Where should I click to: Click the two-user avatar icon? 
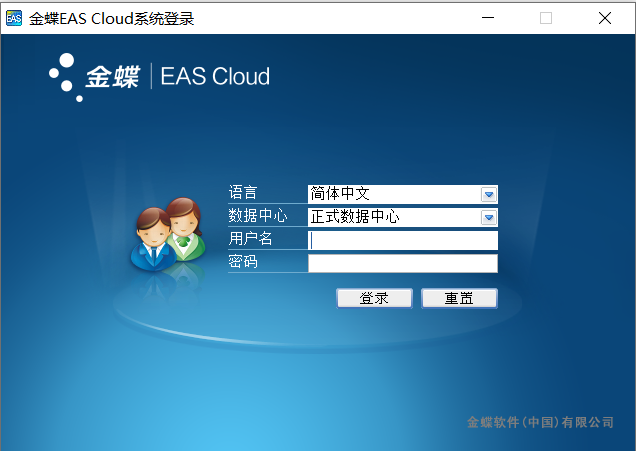[168, 234]
